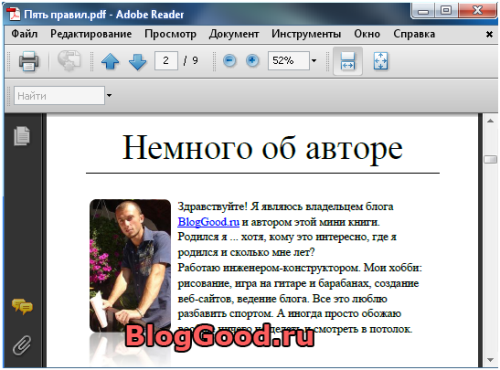Select the fit whole page icon

[x=381, y=61]
